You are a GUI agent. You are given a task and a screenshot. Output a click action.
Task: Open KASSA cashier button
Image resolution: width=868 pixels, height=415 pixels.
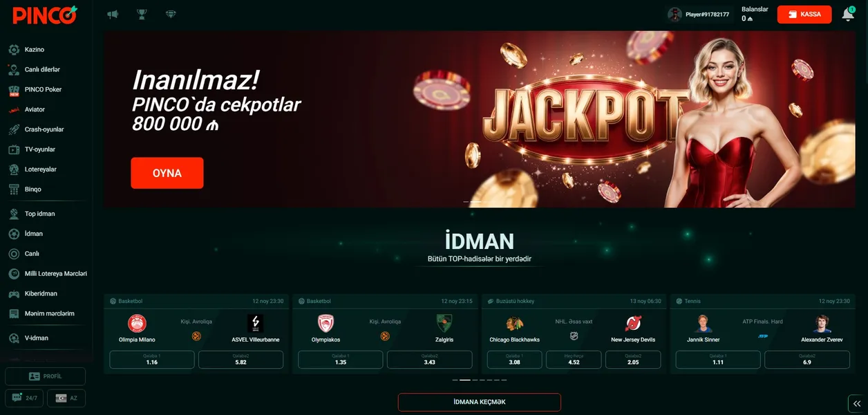[804, 15]
